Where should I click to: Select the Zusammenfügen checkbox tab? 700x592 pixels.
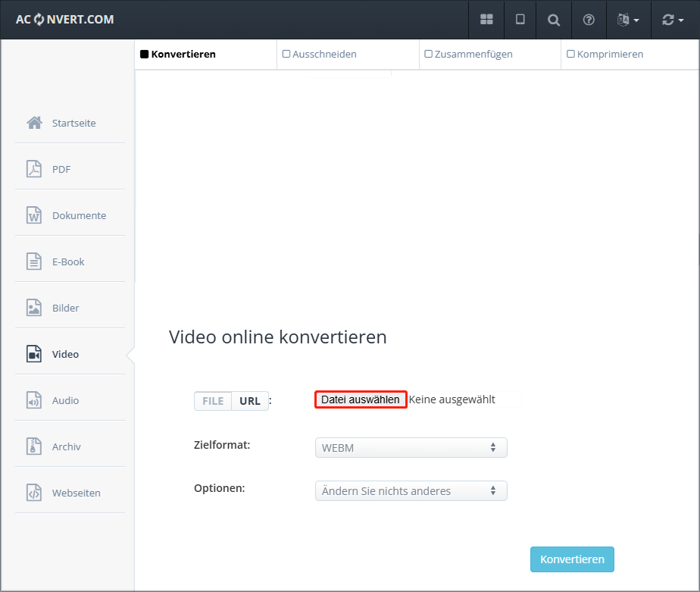click(469, 55)
